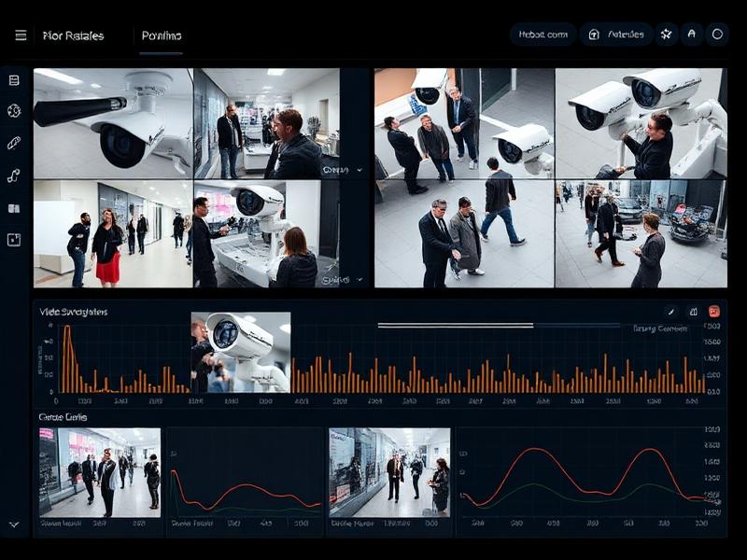Select the active tab in the top navigation

(x=161, y=35)
